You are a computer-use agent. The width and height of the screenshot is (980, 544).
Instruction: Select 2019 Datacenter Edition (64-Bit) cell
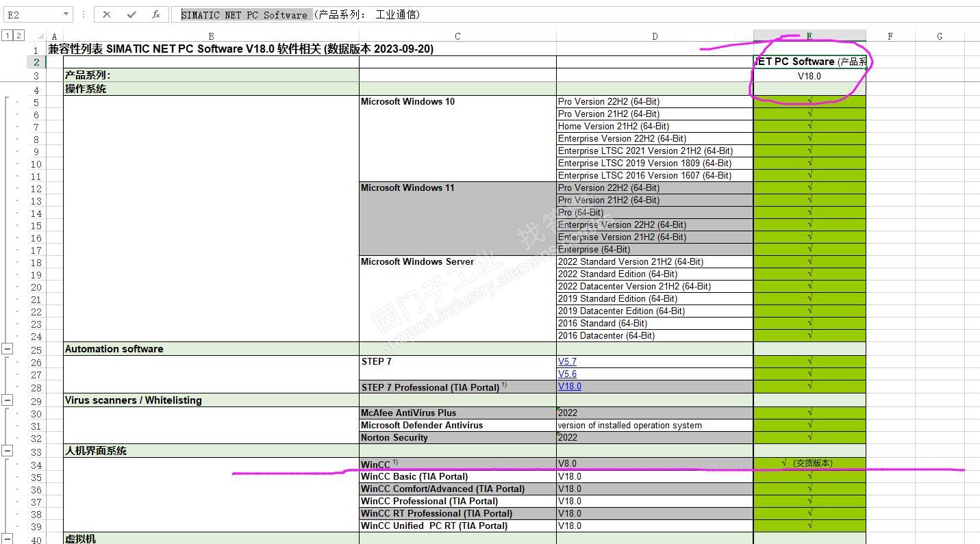(655, 311)
